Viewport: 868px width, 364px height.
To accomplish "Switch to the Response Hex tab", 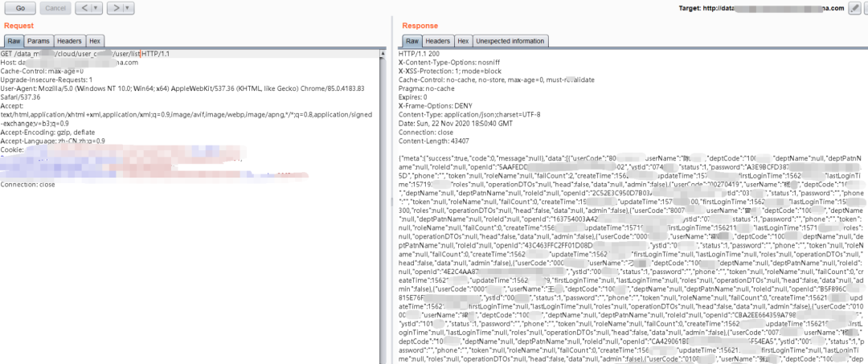I will coord(463,42).
